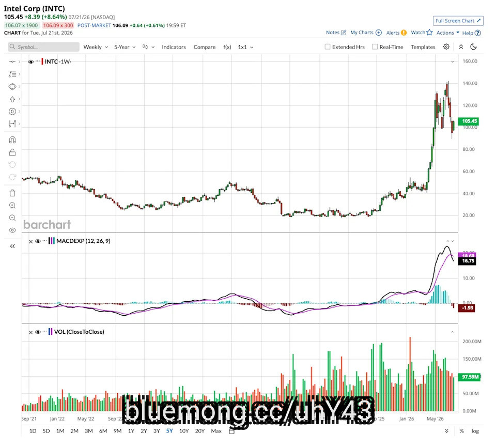Toggle drawings visibility eye in sidebar
The image size is (496, 448).
click(12, 230)
